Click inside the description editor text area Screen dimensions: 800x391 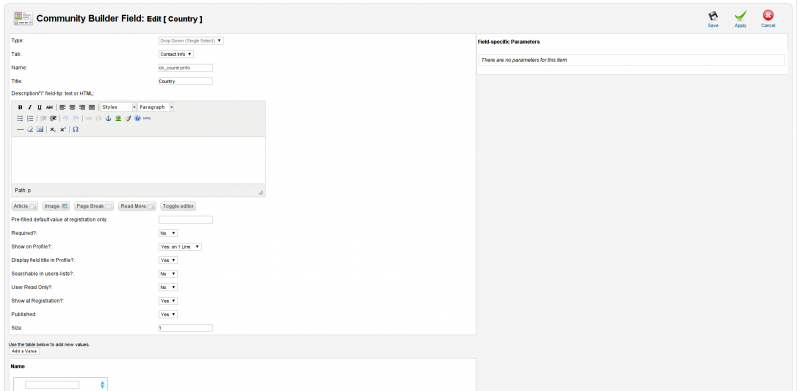coord(138,160)
